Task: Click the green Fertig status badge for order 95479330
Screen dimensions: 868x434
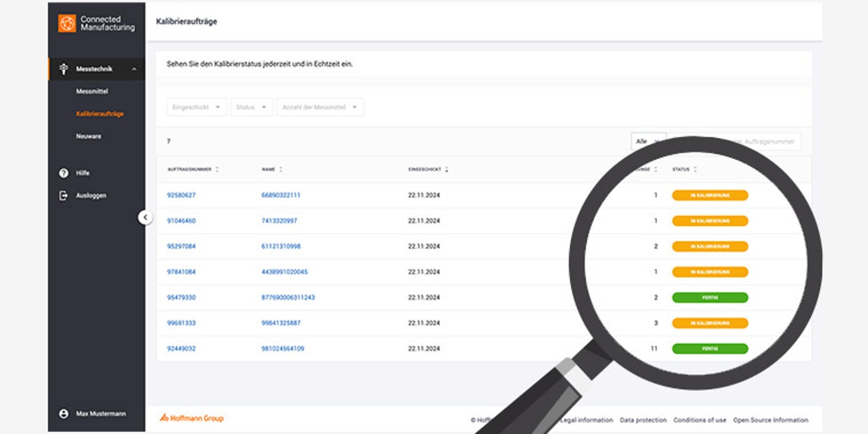Action: [x=710, y=297]
